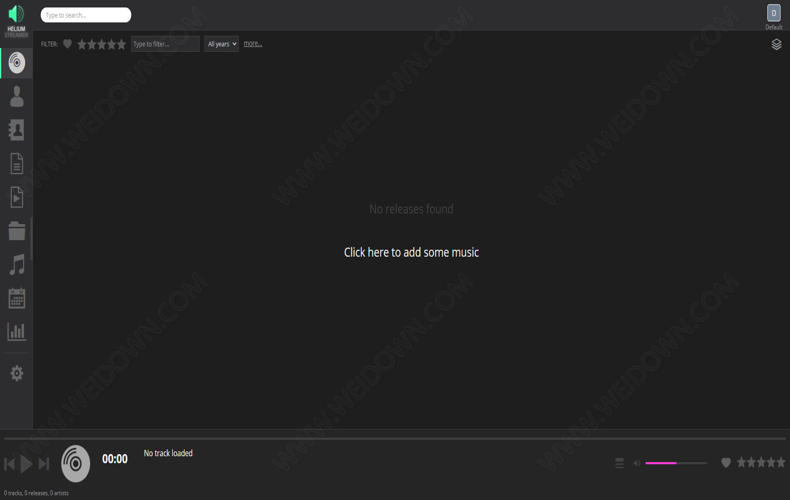This screenshot has height=500, width=790.
Task: Click the 'Type to search...' field
Action: coord(86,15)
